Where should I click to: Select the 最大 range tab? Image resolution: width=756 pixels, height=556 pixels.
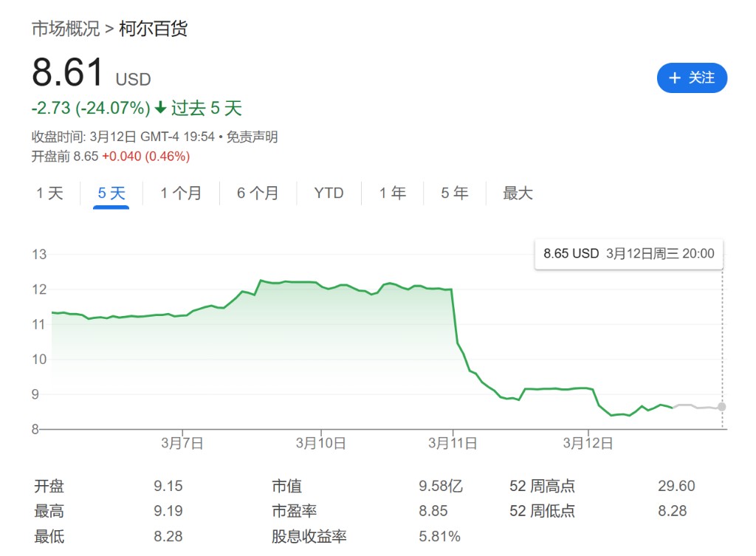518,193
